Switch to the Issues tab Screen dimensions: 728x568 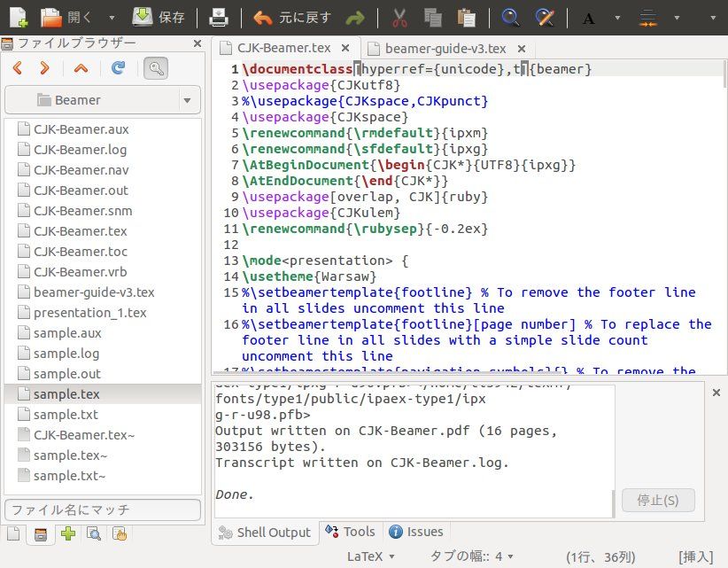click(x=416, y=532)
